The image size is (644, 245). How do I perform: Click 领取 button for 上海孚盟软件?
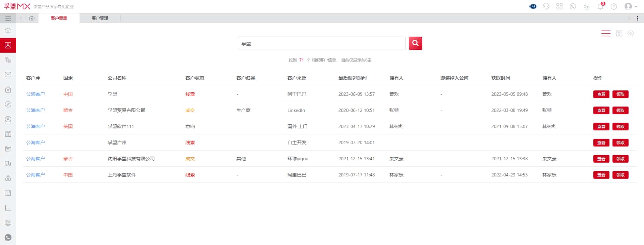(620, 175)
